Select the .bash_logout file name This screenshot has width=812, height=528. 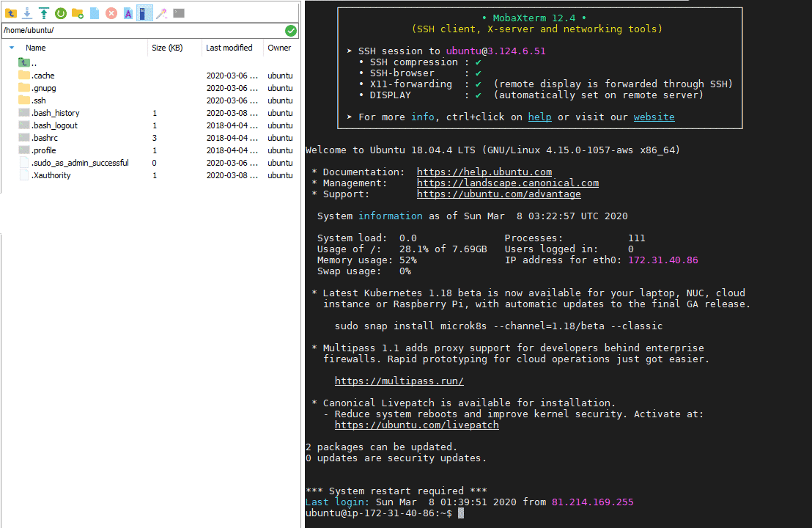pyautogui.click(x=54, y=125)
